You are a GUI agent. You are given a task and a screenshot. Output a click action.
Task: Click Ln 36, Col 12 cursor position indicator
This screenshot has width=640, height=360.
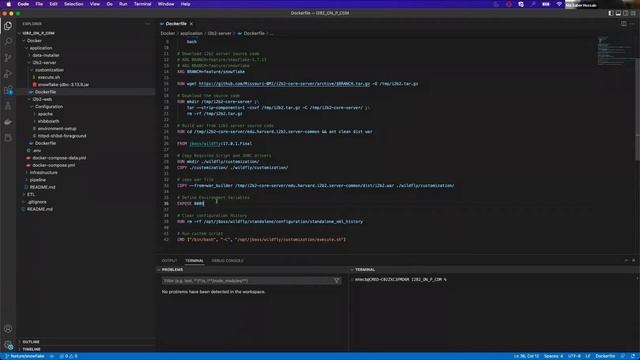pos(526,356)
